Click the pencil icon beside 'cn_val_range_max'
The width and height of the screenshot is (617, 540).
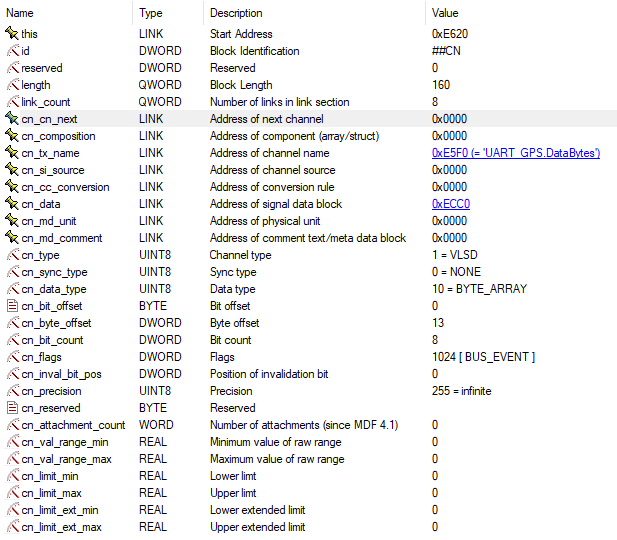point(13,459)
